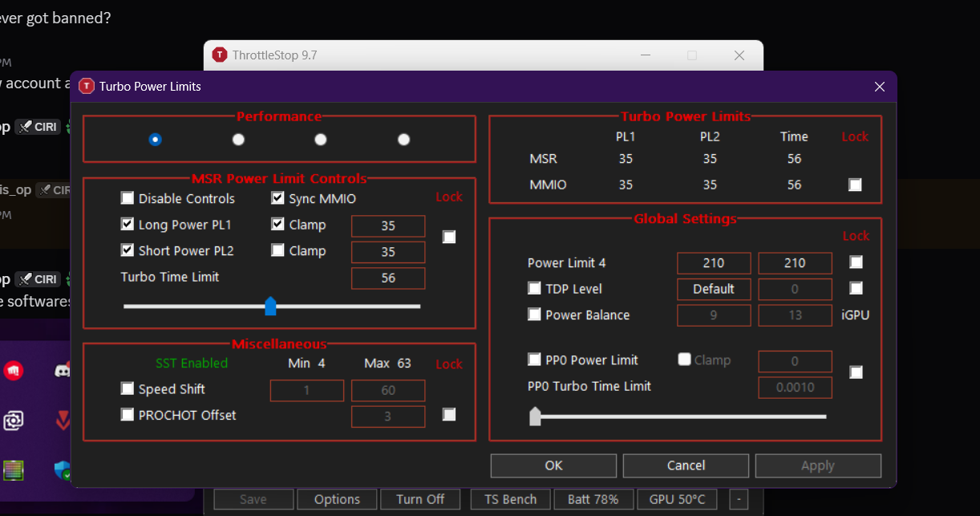980x516 pixels.
Task: Uncheck Clamp beside Long Power PL1
Action: [277, 224]
